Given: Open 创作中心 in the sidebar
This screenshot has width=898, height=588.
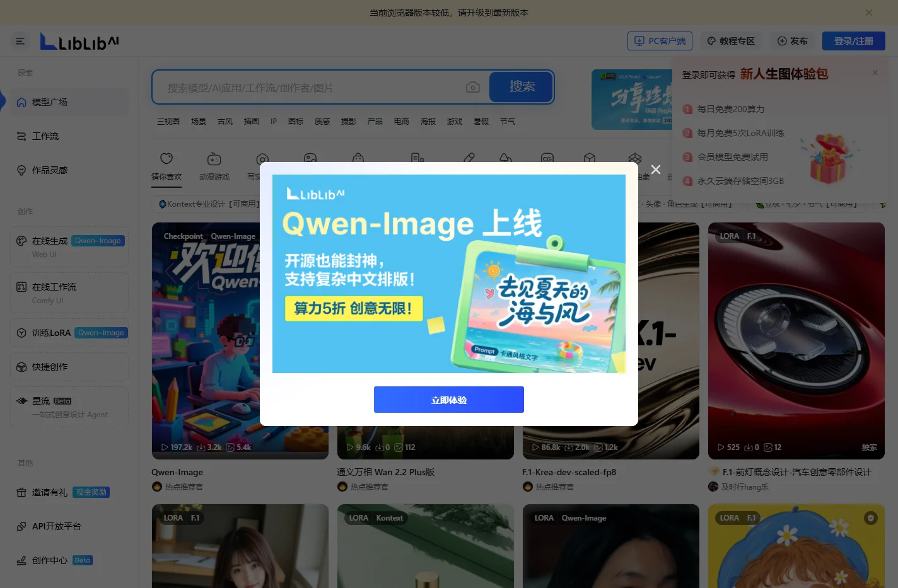Looking at the screenshot, I should click(x=69, y=560).
